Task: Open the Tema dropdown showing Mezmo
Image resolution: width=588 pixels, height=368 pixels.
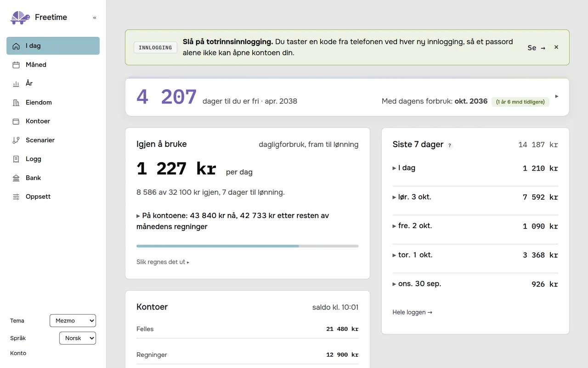Action: point(73,321)
